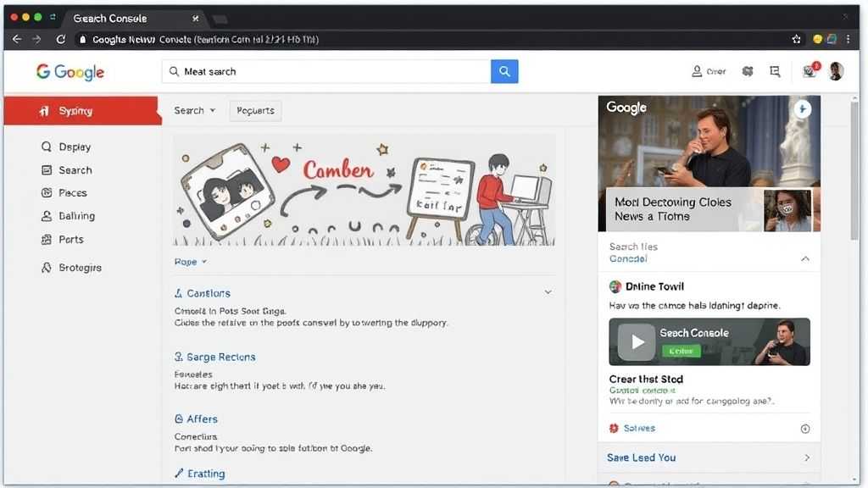Viewport: 868px width, 488px height.
Task: Expand the Cantlons section chevron
Action: point(548,292)
